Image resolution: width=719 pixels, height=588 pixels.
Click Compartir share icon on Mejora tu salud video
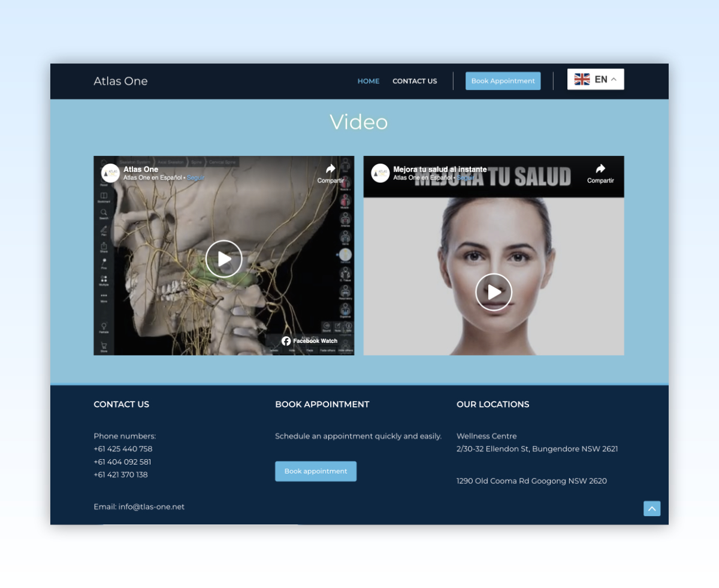(x=600, y=170)
